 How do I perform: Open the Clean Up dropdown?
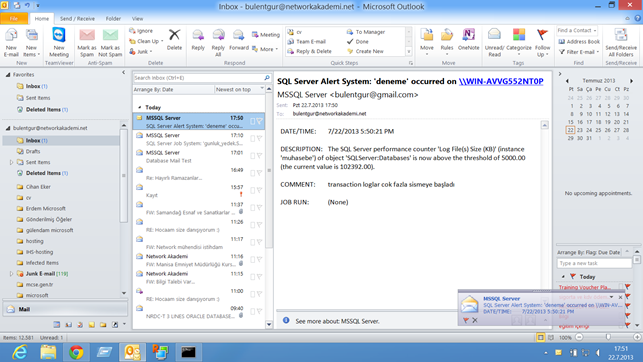[x=146, y=41]
